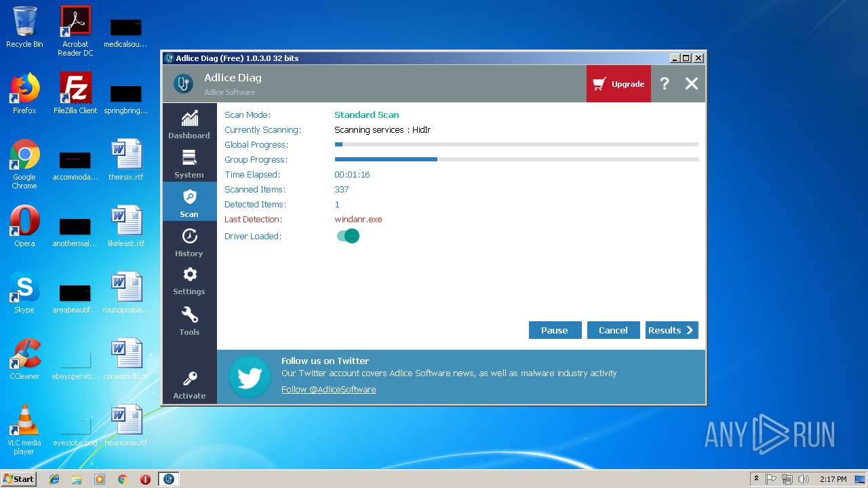Click the elapsed time 00:01:16
The image size is (868, 488).
click(352, 175)
